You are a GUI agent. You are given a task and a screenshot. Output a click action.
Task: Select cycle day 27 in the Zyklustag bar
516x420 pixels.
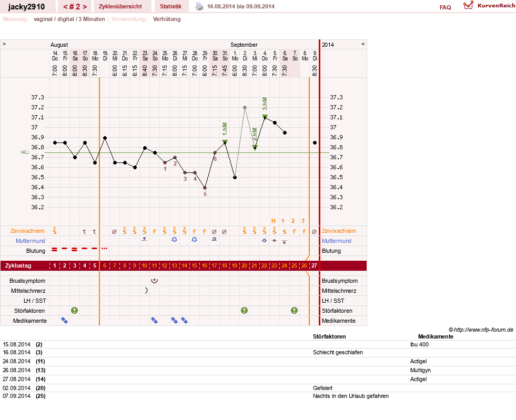point(314,265)
